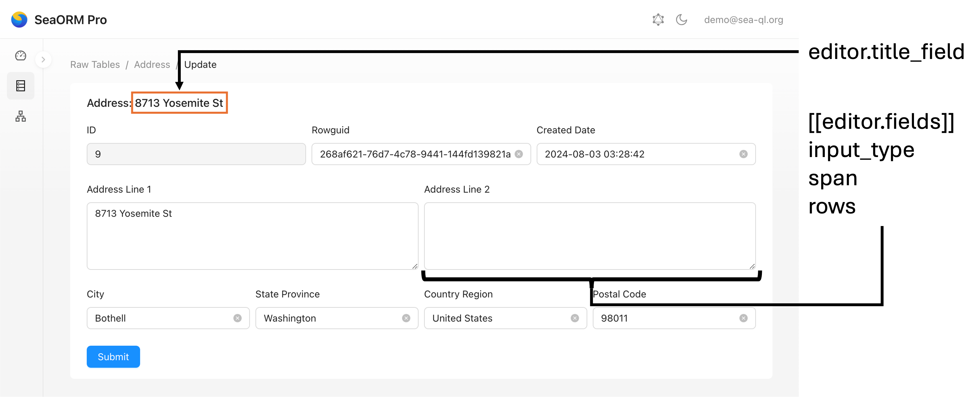This screenshot has width=980, height=397.
Task: Open the demo@sea-ql.org account menu
Action: pos(743,20)
